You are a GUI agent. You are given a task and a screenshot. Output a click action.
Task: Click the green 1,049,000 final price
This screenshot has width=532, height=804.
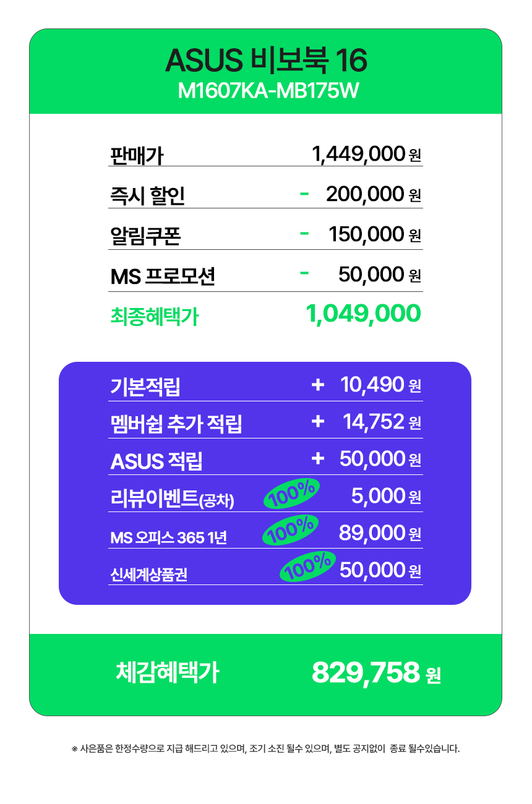(x=364, y=314)
